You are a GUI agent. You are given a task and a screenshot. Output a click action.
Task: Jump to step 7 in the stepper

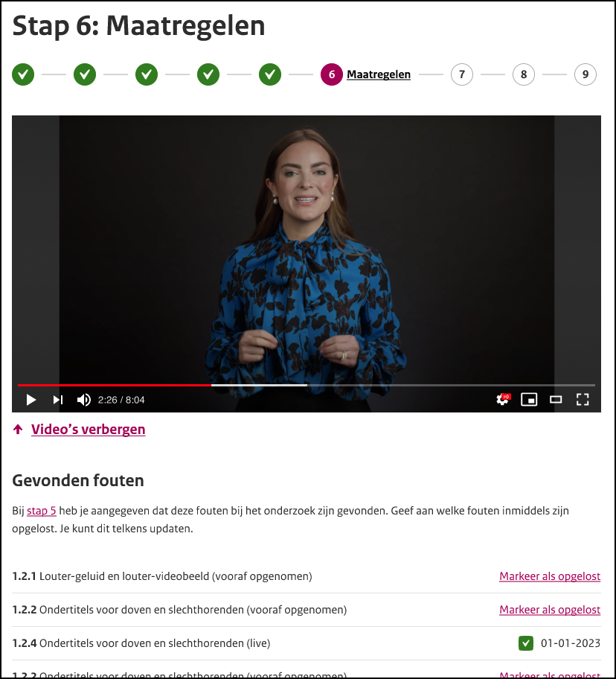[x=462, y=74]
